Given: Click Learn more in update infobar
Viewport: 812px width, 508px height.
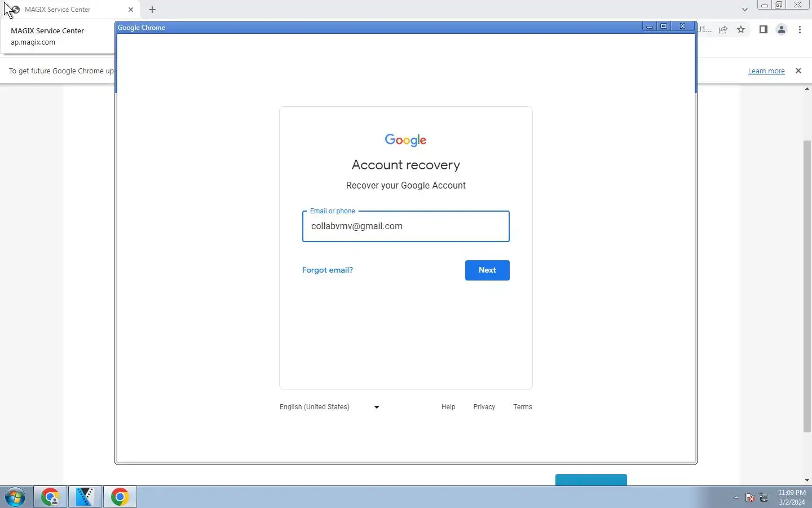Looking at the screenshot, I should [766, 71].
